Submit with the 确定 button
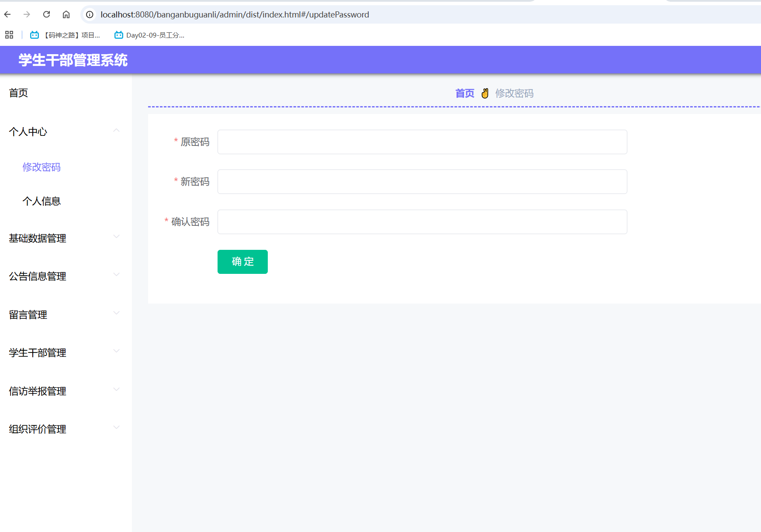 pos(242,262)
